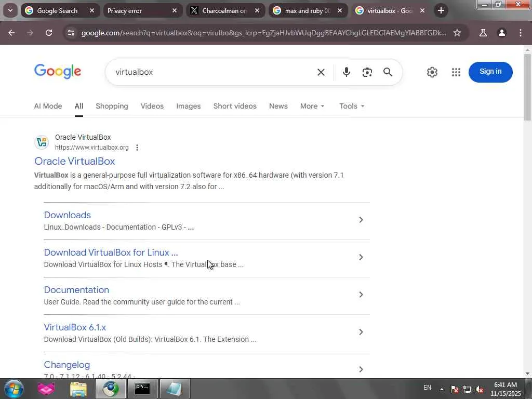Open the Windows Start menu

pyautogui.click(x=14, y=389)
